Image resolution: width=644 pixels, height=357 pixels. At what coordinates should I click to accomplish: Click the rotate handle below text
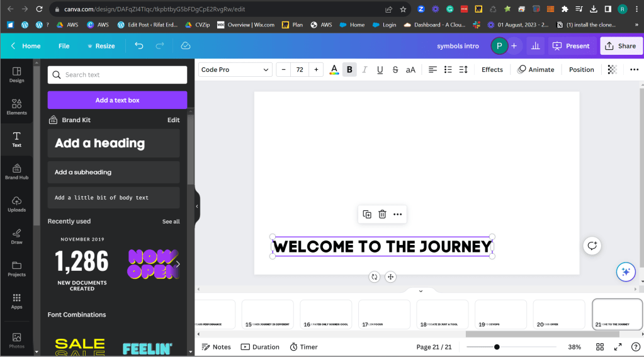click(x=375, y=277)
